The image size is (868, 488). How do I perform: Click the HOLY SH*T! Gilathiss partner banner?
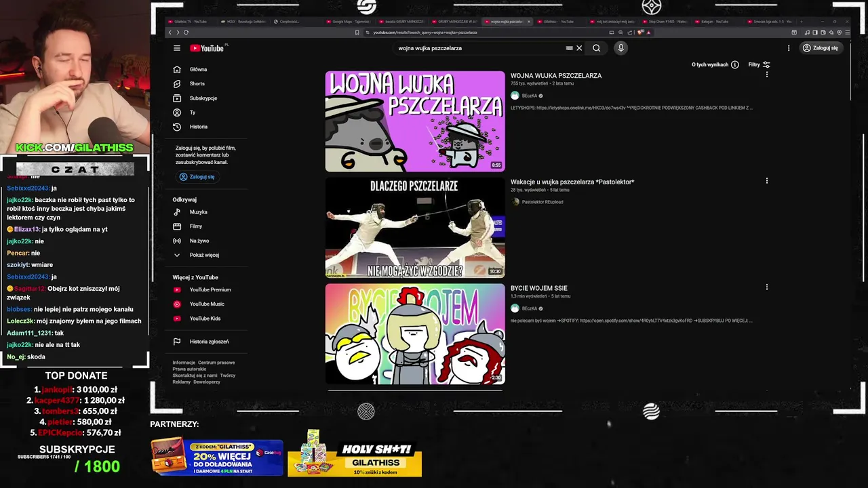(355, 454)
